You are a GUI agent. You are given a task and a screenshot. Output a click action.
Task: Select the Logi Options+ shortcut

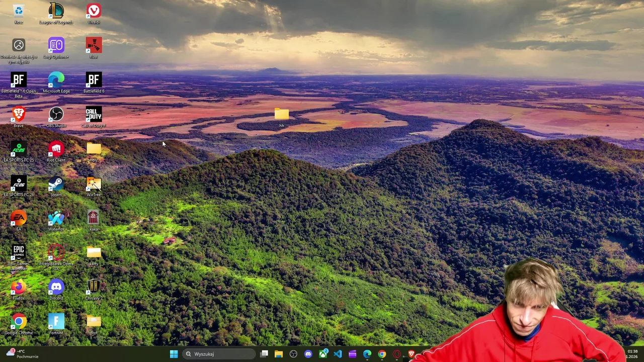click(56, 48)
